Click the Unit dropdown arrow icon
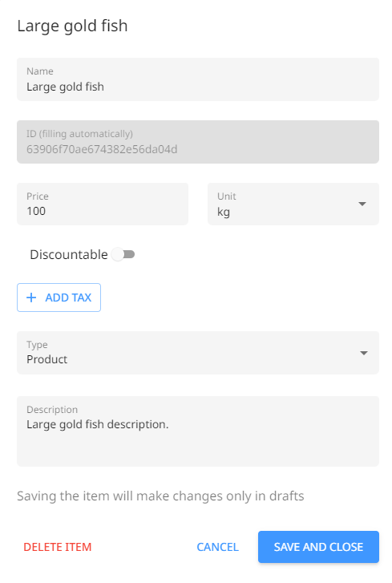The width and height of the screenshot is (392, 583). pyautogui.click(x=362, y=204)
